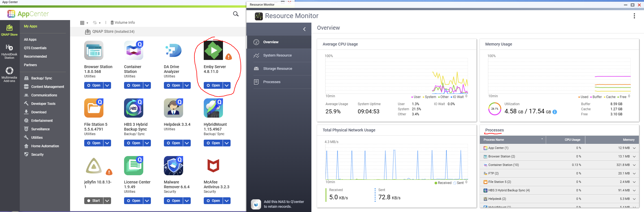The image size is (644, 212).
Task: Open the Processes tab in sidebar
Action: pos(279,82)
